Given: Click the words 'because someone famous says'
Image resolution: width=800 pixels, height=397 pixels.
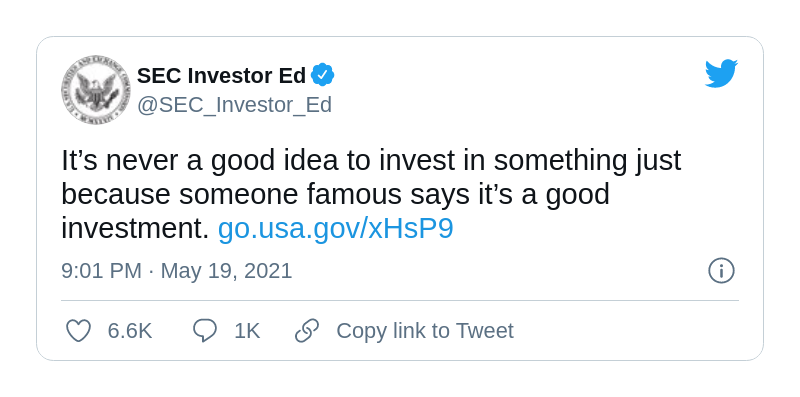Looking at the screenshot, I should (263, 195).
